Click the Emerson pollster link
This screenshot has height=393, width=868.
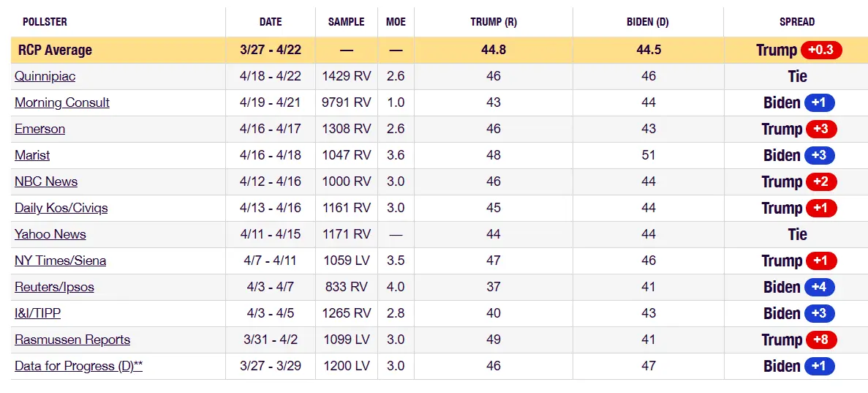39,129
